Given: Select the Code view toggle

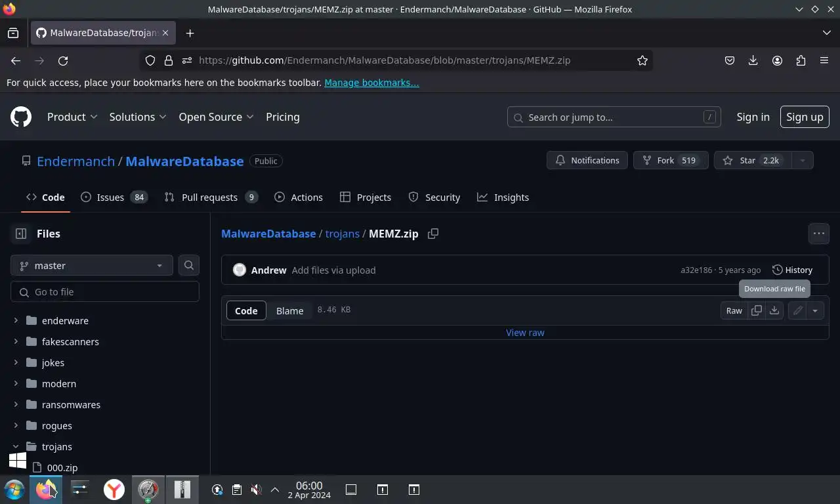Looking at the screenshot, I should (x=246, y=311).
